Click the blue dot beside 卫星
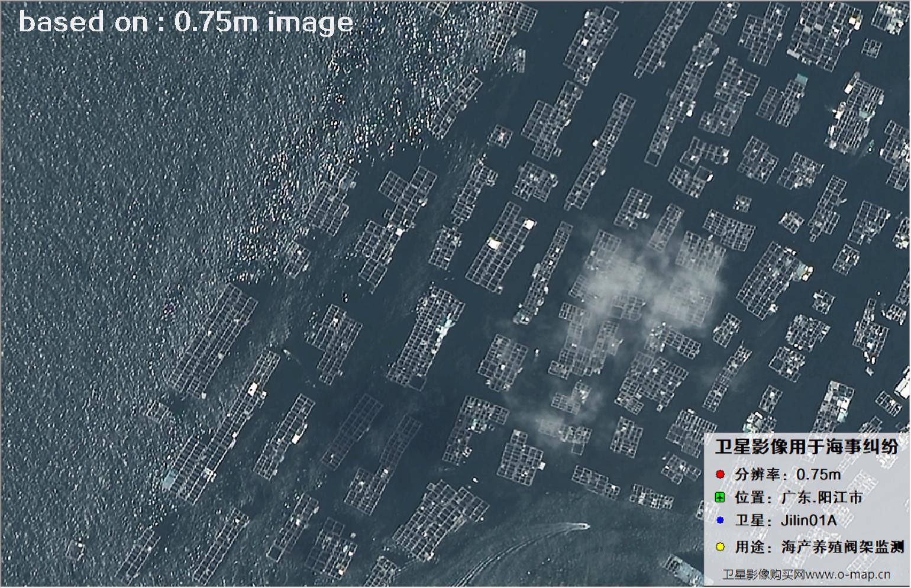911x588 pixels. [x=720, y=521]
